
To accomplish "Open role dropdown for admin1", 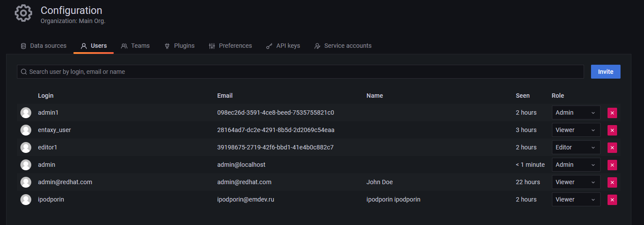I will point(575,113).
